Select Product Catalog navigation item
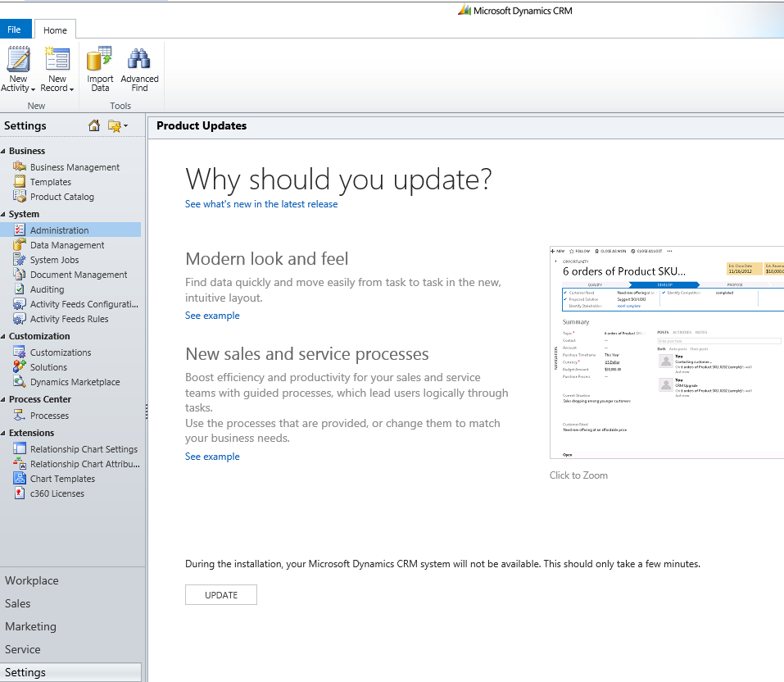 click(61, 197)
